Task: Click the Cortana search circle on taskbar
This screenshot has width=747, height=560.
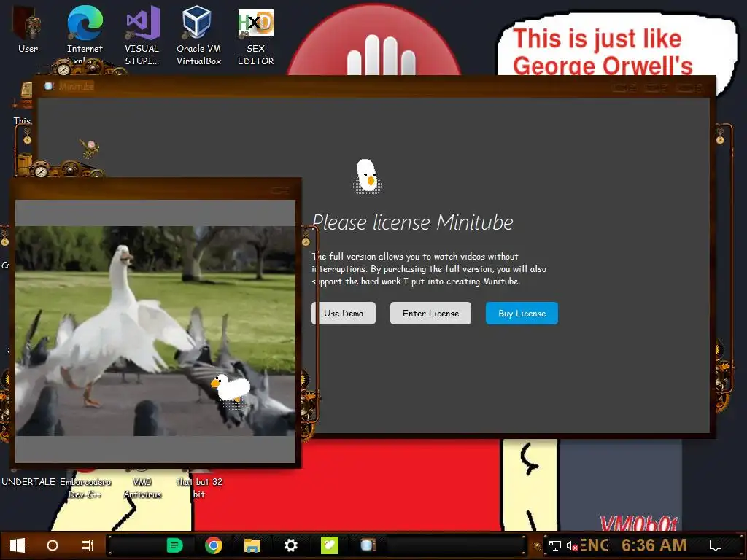Action: (53, 545)
